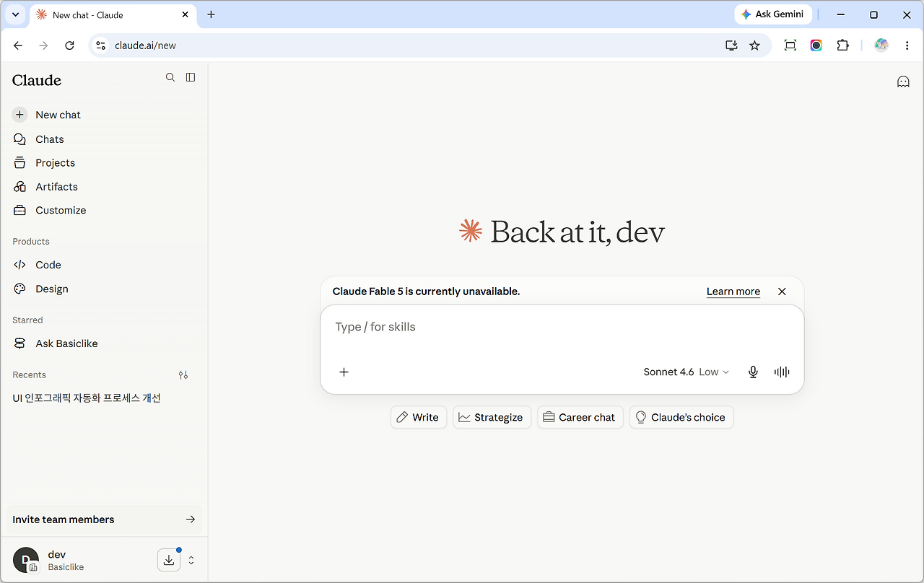The image size is (924, 583).
Task: Click the download app icon button
Action: (x=168, y=560)
